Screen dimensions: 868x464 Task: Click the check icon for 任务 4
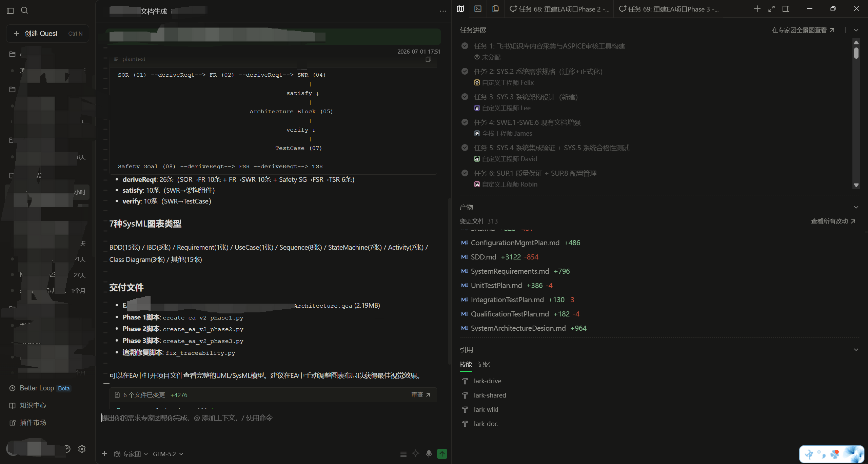[465, 122]
